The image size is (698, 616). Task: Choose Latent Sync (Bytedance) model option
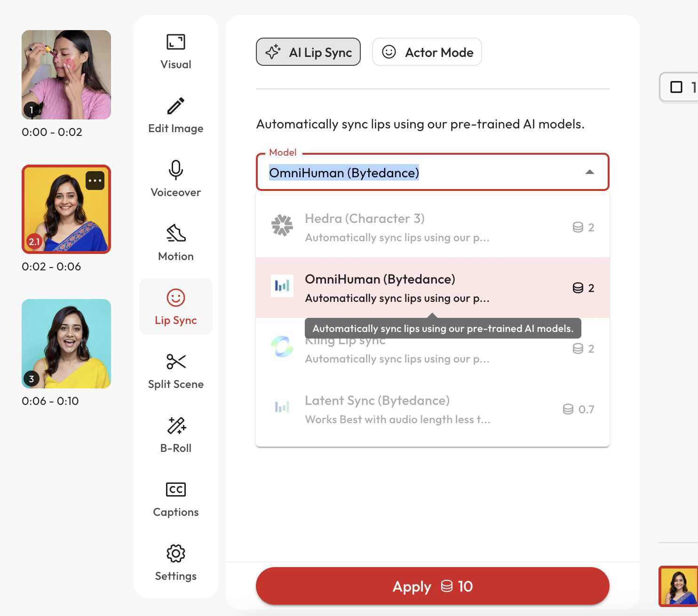(x=433, y=409)
